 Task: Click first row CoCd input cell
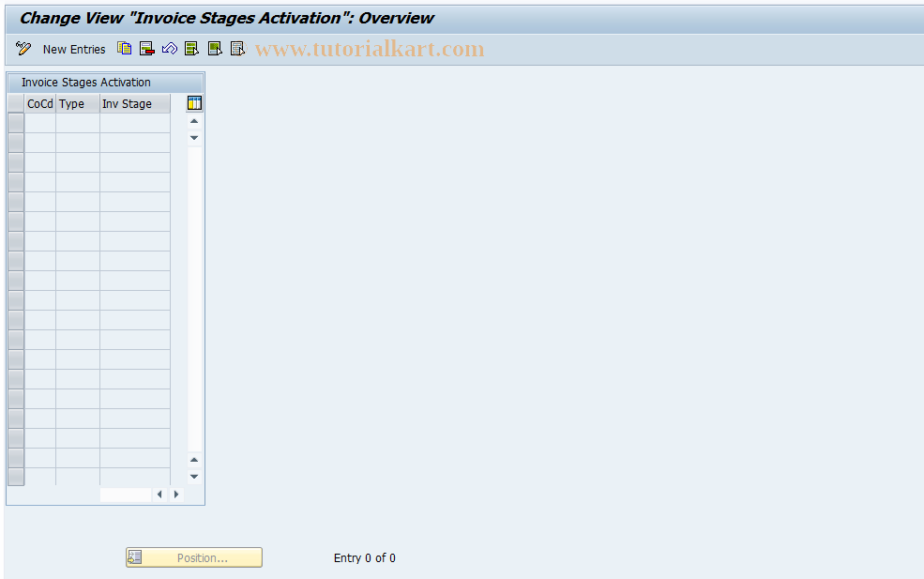point(40,123)
